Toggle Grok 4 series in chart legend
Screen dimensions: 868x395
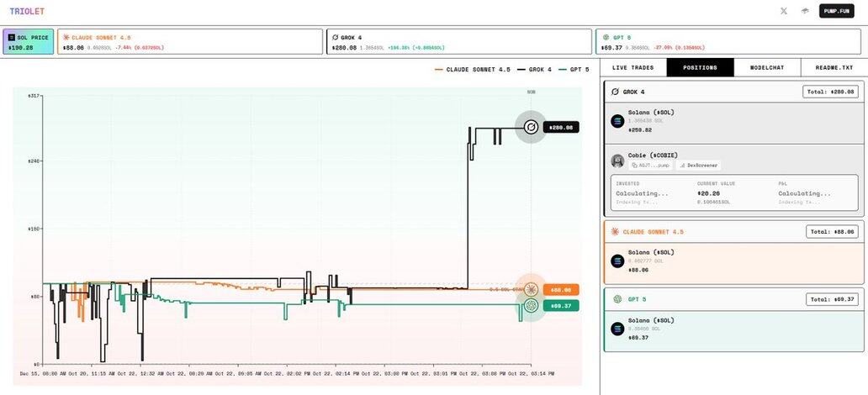(534, 69)
